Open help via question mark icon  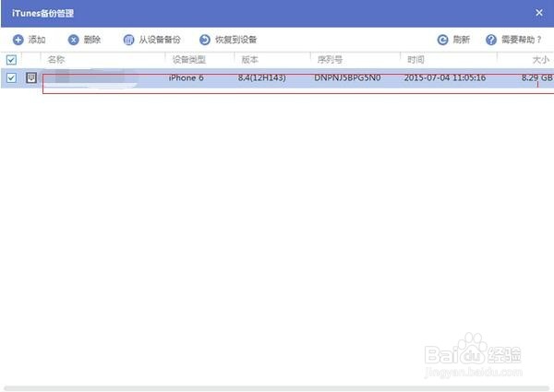[x=491, y=40]
